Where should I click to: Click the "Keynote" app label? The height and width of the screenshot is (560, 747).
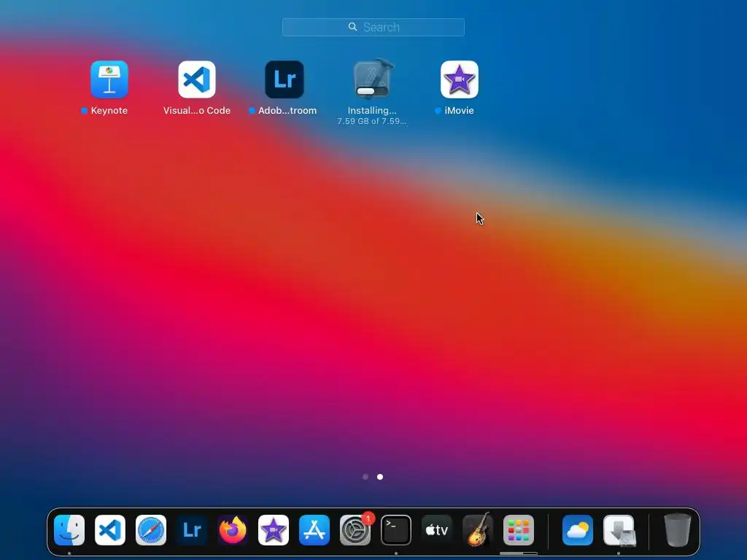109,111
